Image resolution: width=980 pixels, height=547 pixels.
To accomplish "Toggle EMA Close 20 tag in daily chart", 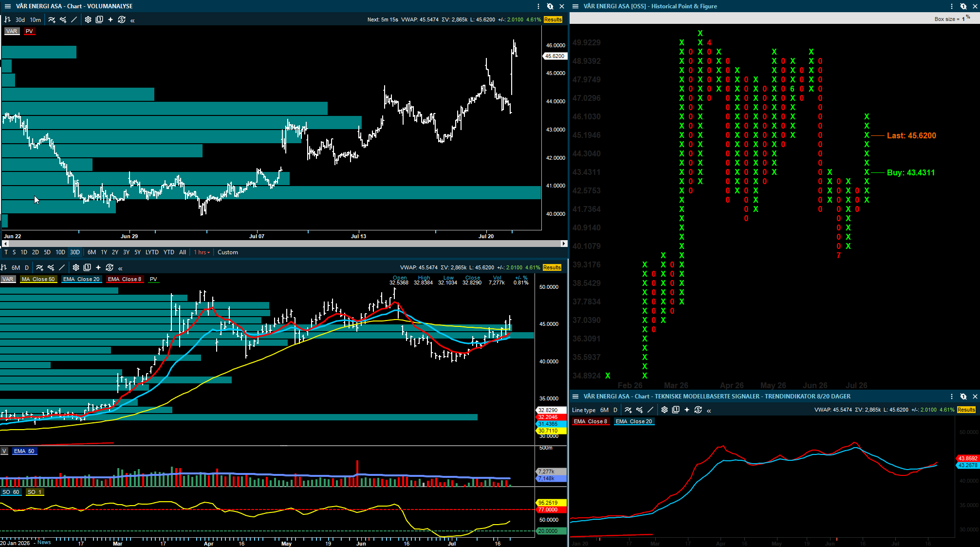I will pos(81,279).
